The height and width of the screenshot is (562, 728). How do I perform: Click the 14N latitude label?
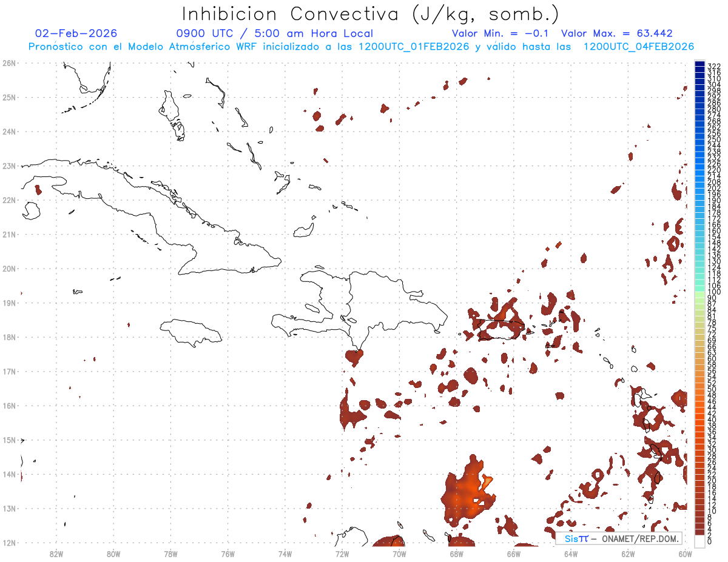click(8, 474)
